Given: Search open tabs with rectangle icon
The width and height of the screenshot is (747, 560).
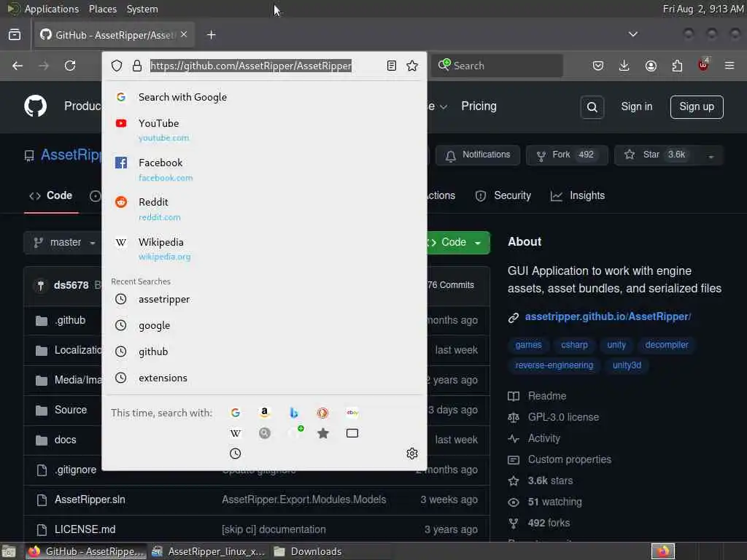Looking at the screenshot, I should 352,433.
